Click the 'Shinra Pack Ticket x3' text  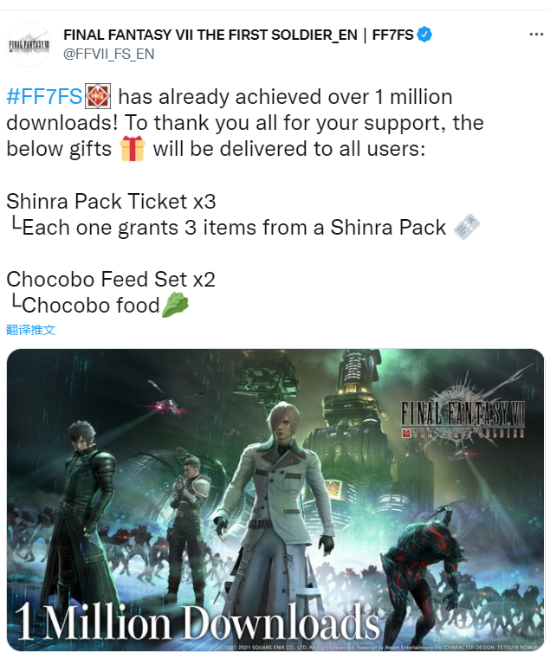click(111, 201)
